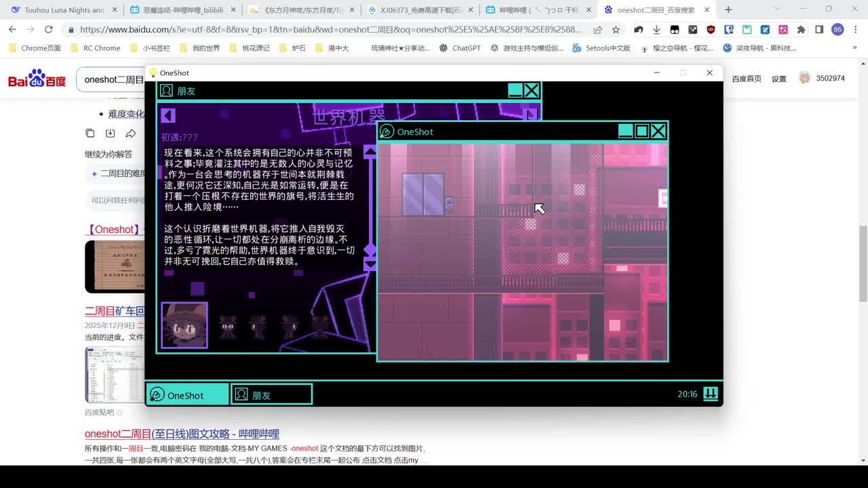The image size is (868, 488).
Task: Switch to 朋友 taskbar item
Action: pos(271,394)
